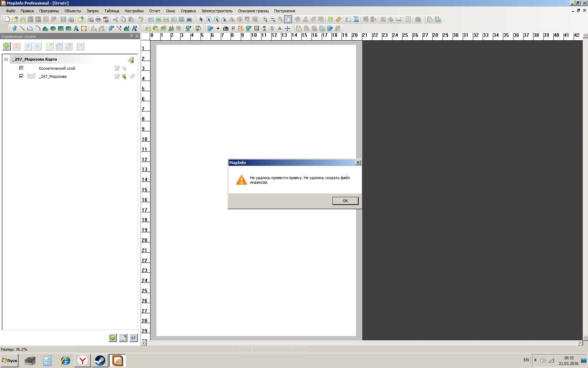Open the Правка menu
The height and width of the screenshot is (368, 588).
pyautogui.click(x=27, y=11)
